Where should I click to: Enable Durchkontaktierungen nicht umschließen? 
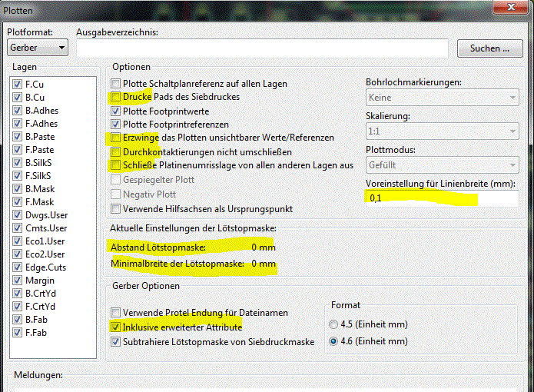(116, 152)
